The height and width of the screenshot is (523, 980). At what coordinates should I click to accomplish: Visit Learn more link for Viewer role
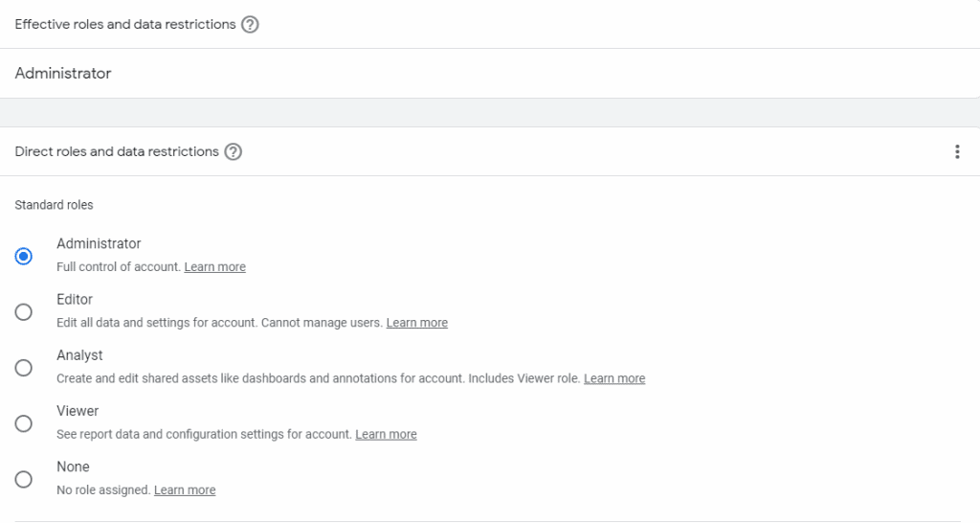click(x=387, y=434)
